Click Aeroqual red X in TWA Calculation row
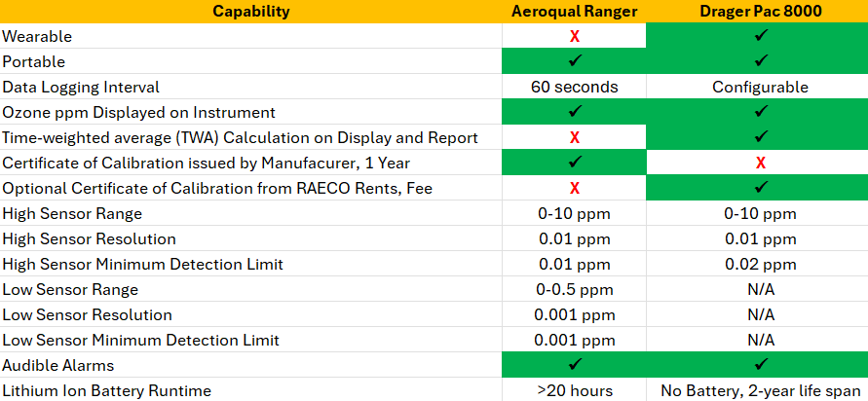Screen dimensions: 868x401 tap(575, 137)
